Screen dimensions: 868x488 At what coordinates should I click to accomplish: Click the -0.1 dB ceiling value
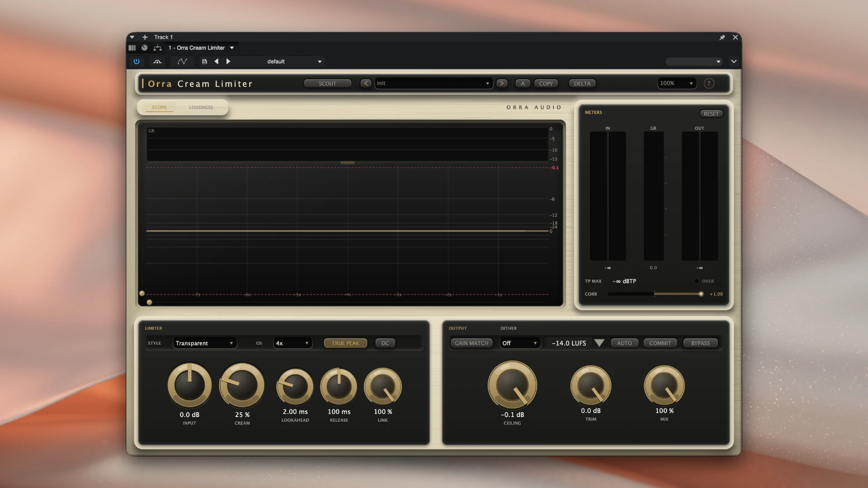pyautogui.click(x=512, y=415)
